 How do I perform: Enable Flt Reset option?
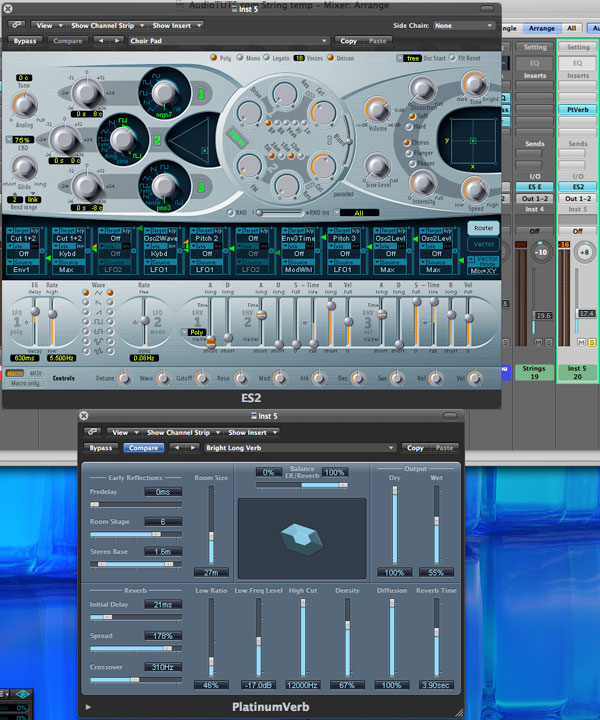point(452,58)
